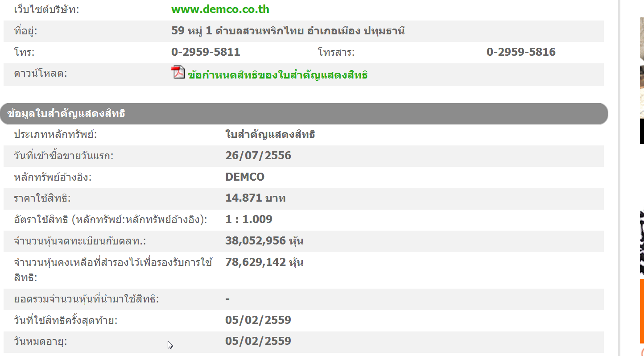
Task: Select the phone number 0-2959-5811
Action: pos(206,52)
